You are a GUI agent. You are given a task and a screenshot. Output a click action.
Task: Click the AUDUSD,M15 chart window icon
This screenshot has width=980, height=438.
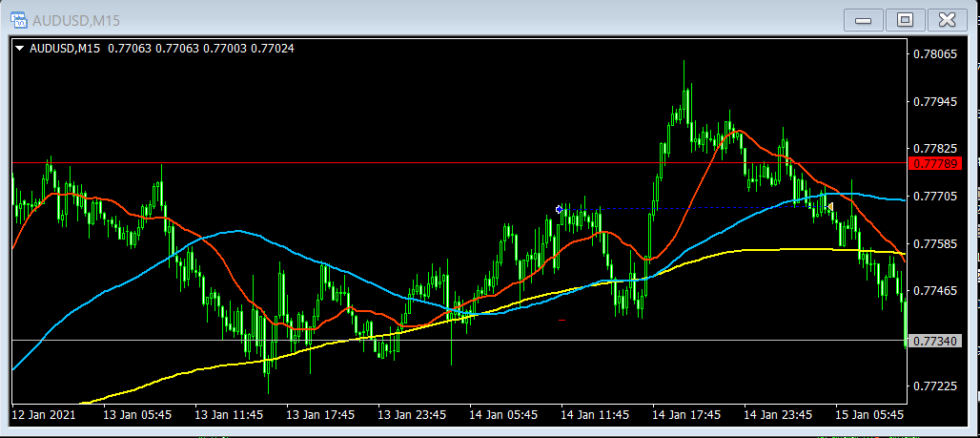(x=19, y=20)
